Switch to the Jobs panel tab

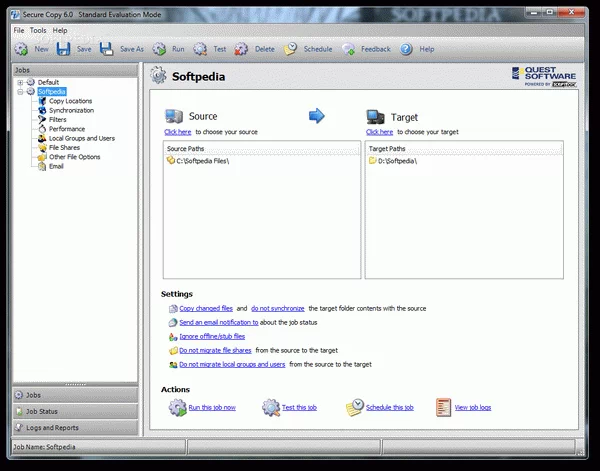coord(75,395)
